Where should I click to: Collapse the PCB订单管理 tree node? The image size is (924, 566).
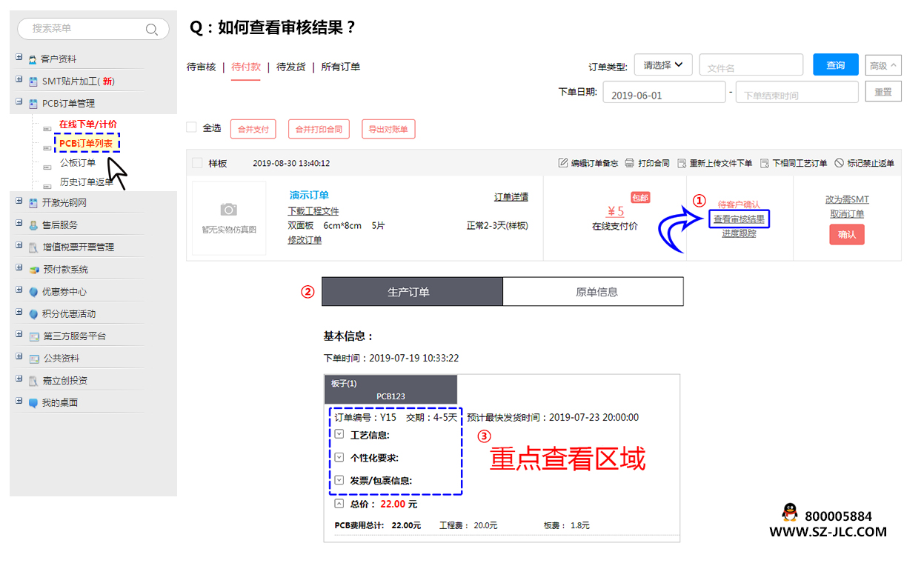pyautogui.click(x=19, y=101)
